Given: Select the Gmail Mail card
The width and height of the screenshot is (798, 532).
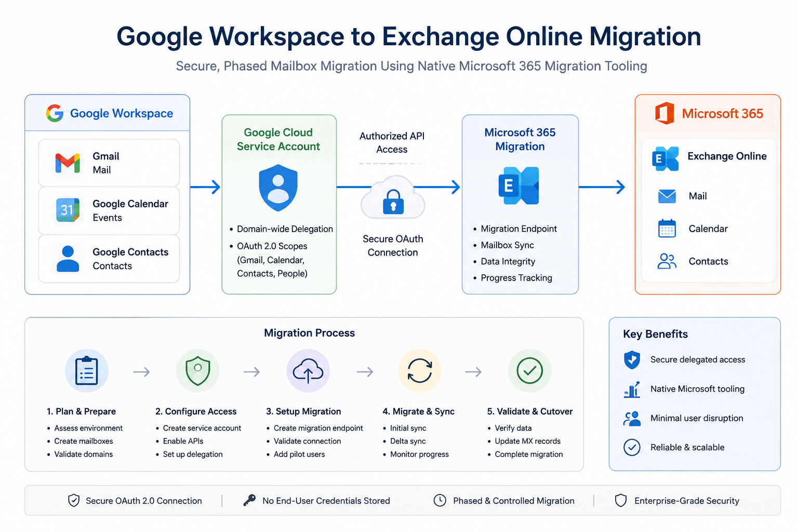Looking at the screenshot, I should pyautogui.click(x=109, y=163).
